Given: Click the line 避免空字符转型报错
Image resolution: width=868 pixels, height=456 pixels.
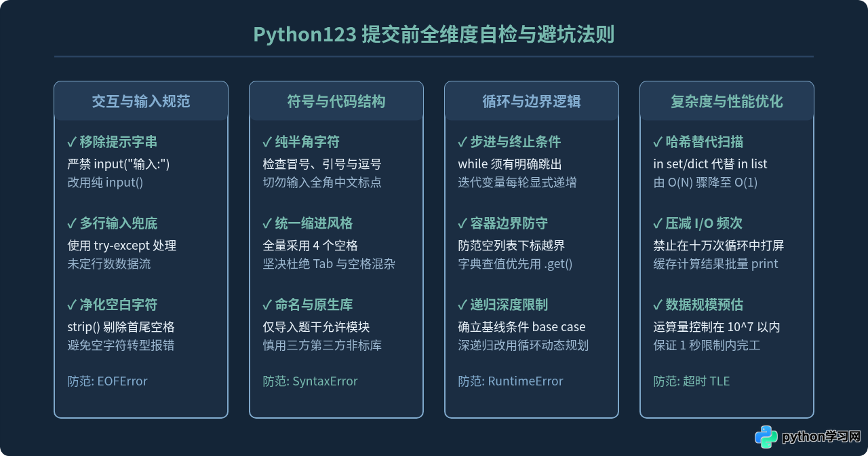Looking at the screenshot, I should (x=121, y=345).
